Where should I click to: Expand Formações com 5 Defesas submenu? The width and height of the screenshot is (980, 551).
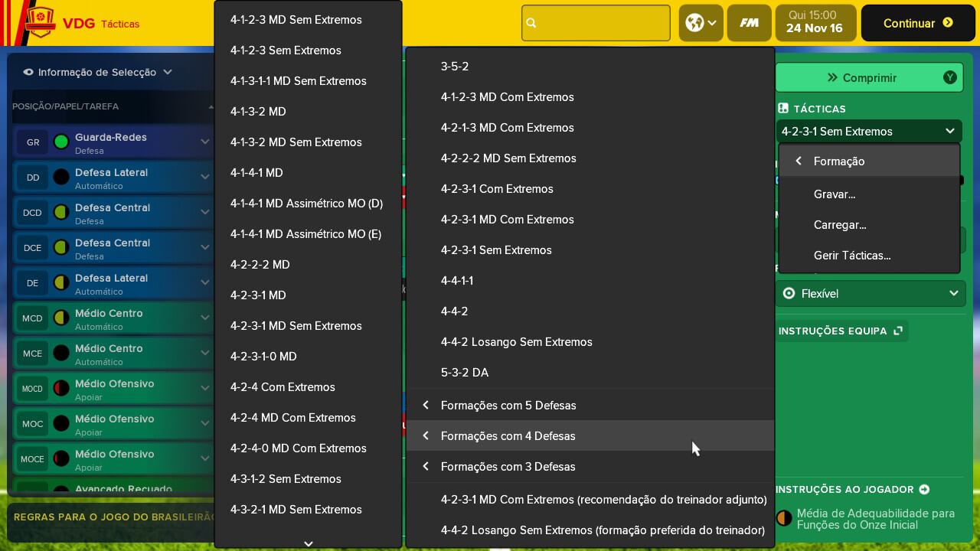(509, 405)
